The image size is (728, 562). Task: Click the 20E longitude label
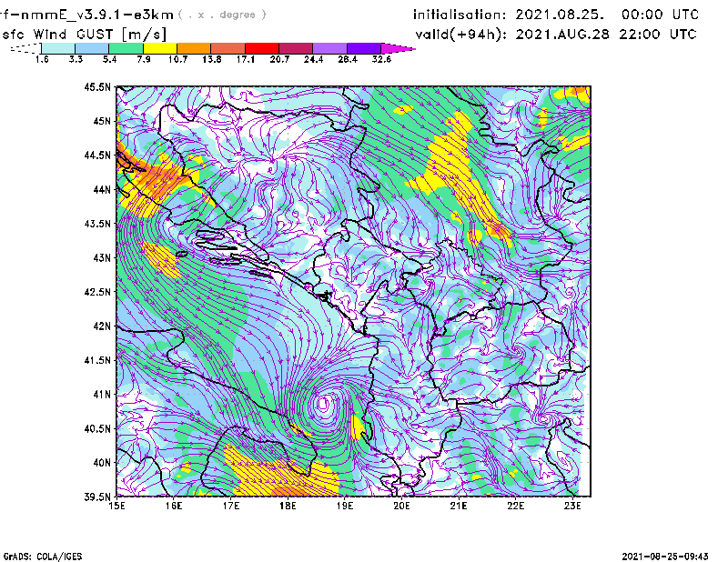point(401,506)
